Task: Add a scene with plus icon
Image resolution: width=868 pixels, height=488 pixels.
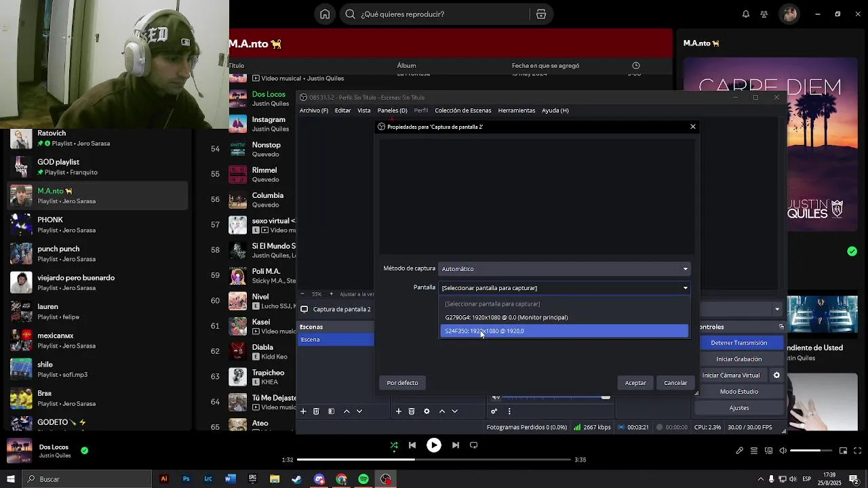Action: [x=303, y=411]
